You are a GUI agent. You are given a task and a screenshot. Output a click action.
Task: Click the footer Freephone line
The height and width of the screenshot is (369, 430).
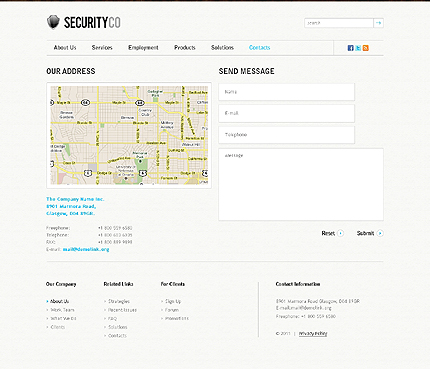pyautogui.click(x=306, y=316)
